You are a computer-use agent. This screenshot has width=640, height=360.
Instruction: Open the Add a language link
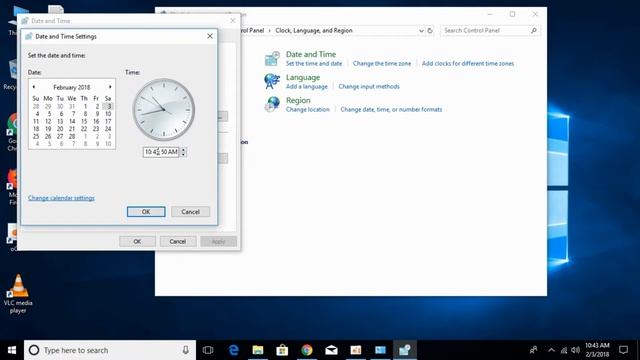coord(307,87)
